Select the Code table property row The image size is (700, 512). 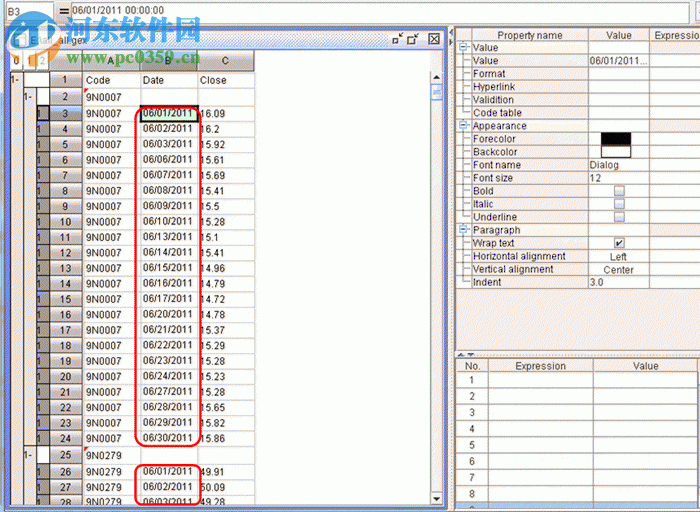tap(529, 112)
